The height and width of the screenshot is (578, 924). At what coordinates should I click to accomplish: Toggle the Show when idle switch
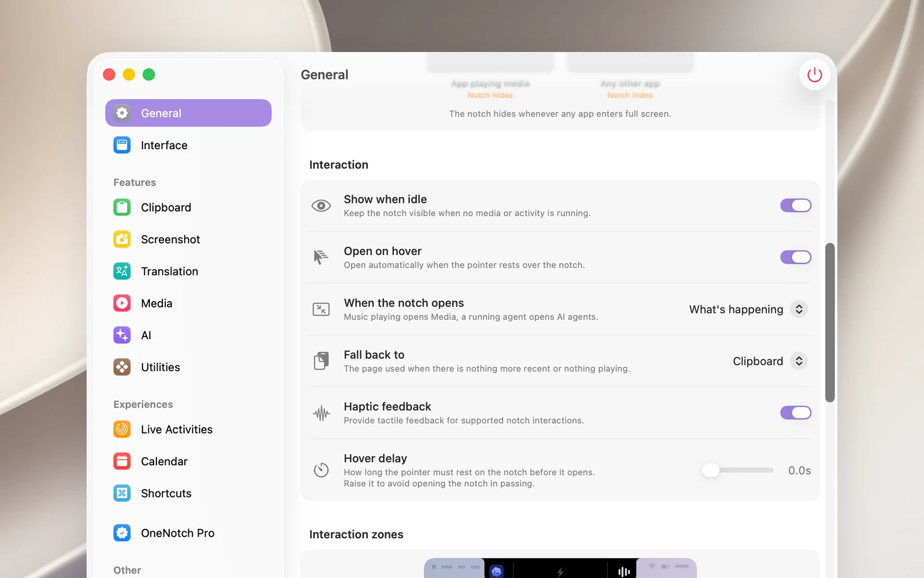pos(796,205)
